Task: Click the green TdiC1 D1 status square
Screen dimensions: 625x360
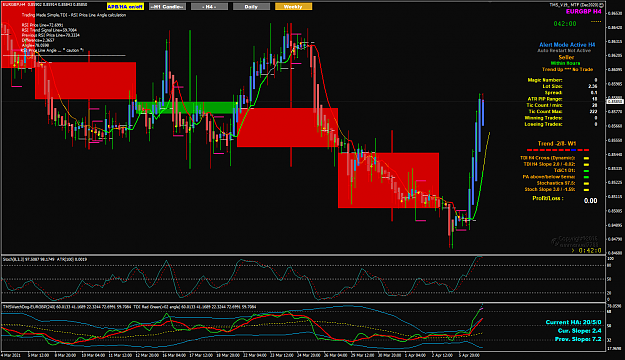Action: [586, 171]
